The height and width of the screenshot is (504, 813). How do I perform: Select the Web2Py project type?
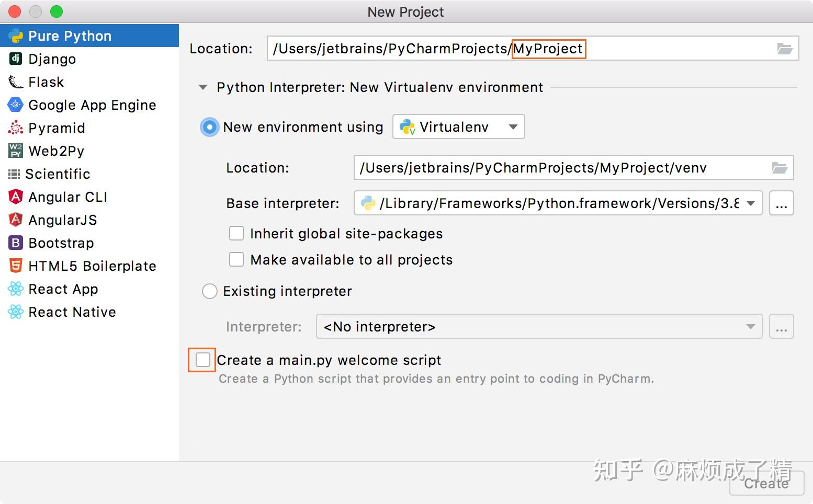pos(55,151)
